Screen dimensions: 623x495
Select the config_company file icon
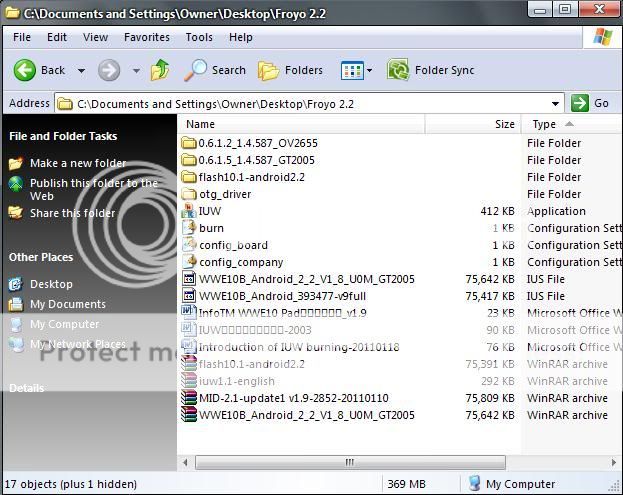coord(189,262)
